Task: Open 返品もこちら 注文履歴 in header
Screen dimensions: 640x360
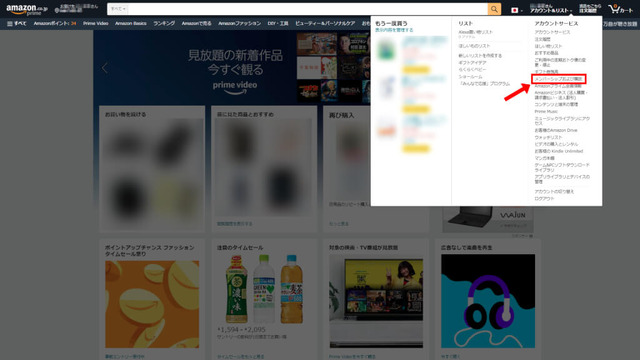Action: (590, 9)
